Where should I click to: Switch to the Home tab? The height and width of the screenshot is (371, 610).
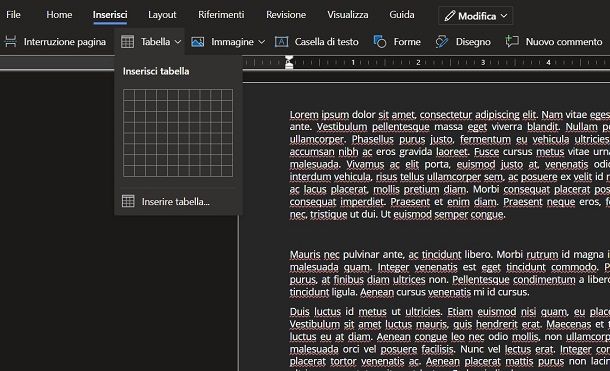coord(59,15)
